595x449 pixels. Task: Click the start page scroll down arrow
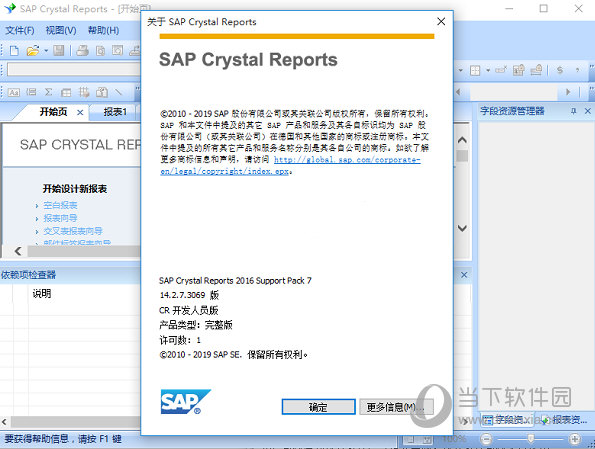462,228
